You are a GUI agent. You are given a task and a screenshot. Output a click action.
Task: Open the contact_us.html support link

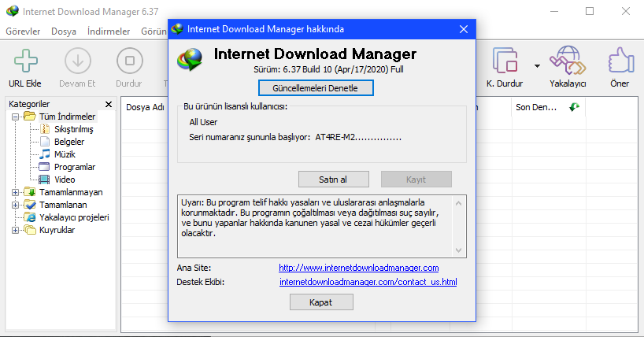coord(368,283)
